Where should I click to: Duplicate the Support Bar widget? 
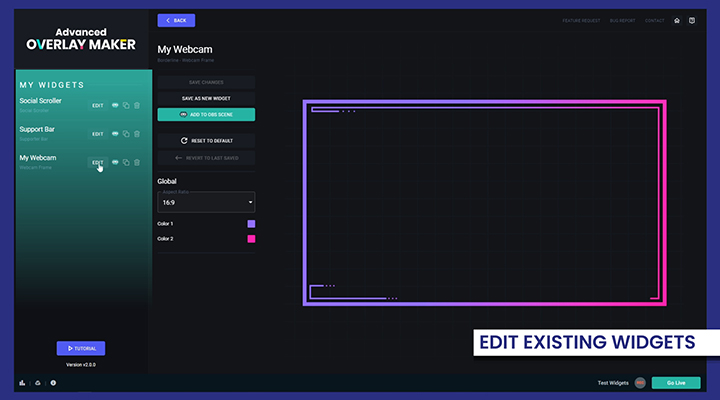tap(127, 133)
